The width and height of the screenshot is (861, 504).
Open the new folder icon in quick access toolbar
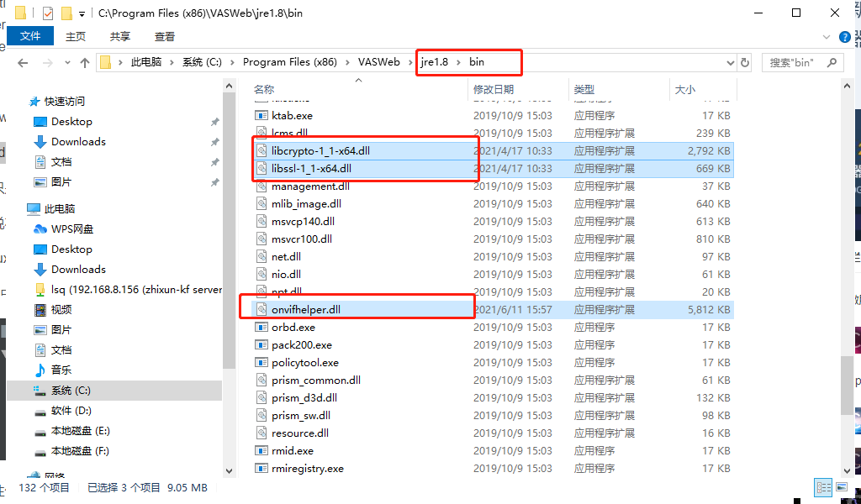66,12
